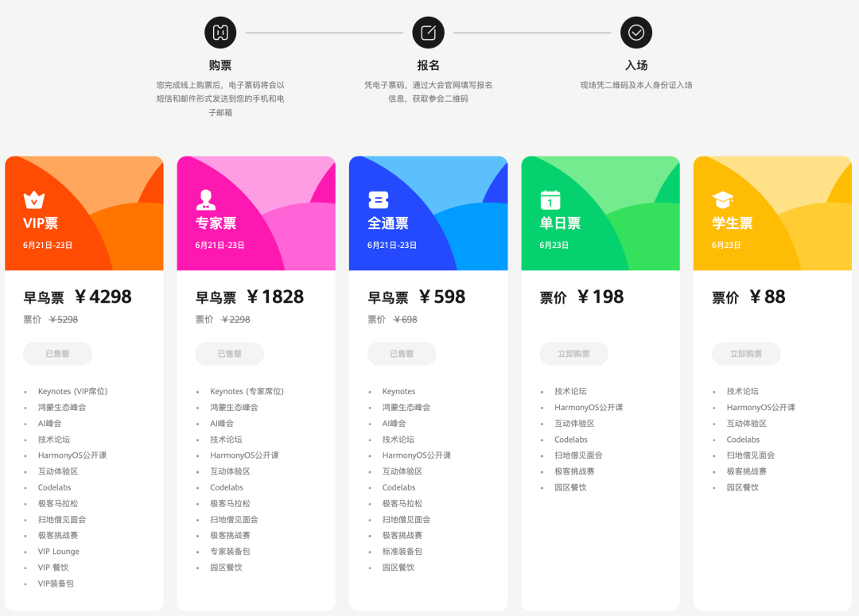Select the 专家票 card header
The width and height of the screenshot is (859, 616).
pyautogui.click(x=256, y=214)
